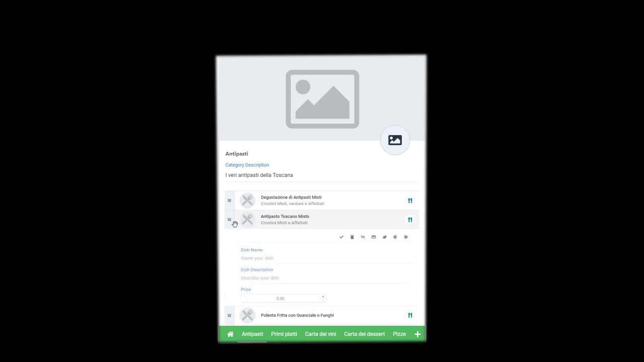
Task: Click thumbnail of Antipasto Toscano Misto
Action: click(x=248, y=220)
